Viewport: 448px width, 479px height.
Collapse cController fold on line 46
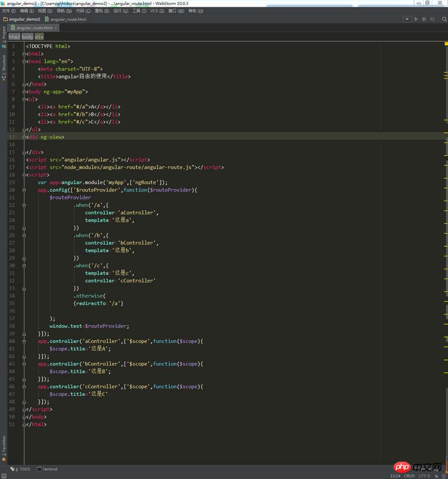tap(24, 387)
